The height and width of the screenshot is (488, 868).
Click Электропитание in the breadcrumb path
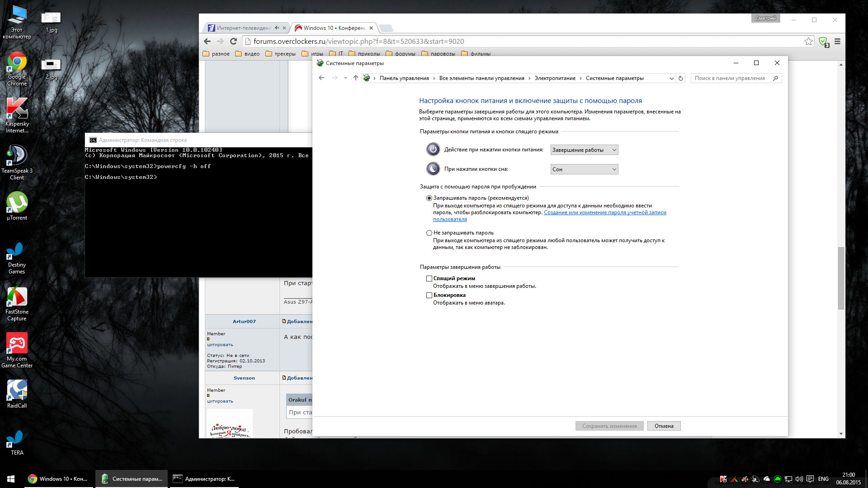(x=555, y=78)
